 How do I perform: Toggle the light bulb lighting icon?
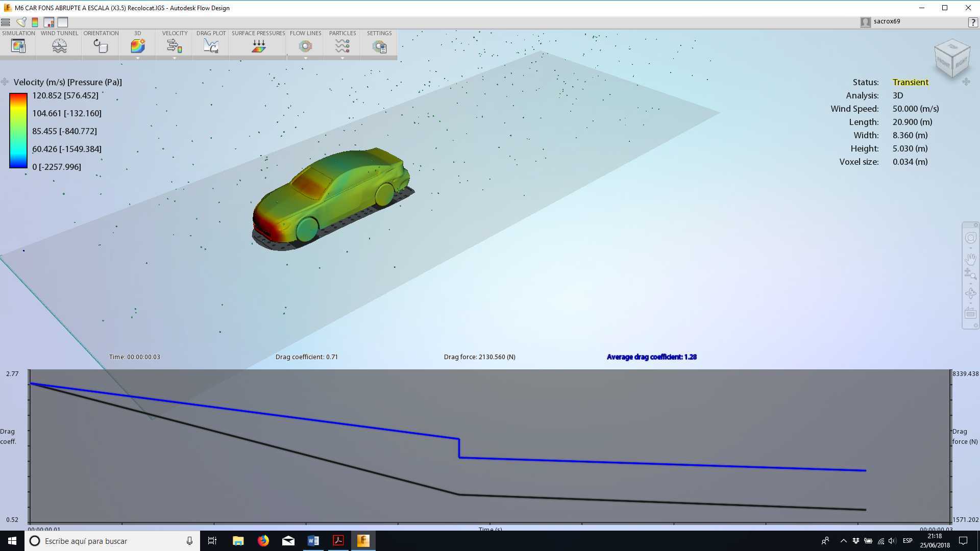click(x=21, y=22)
